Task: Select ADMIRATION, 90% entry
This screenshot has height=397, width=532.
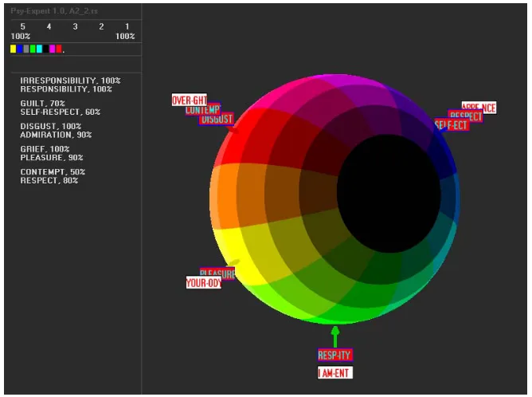Action: (56, 135)
